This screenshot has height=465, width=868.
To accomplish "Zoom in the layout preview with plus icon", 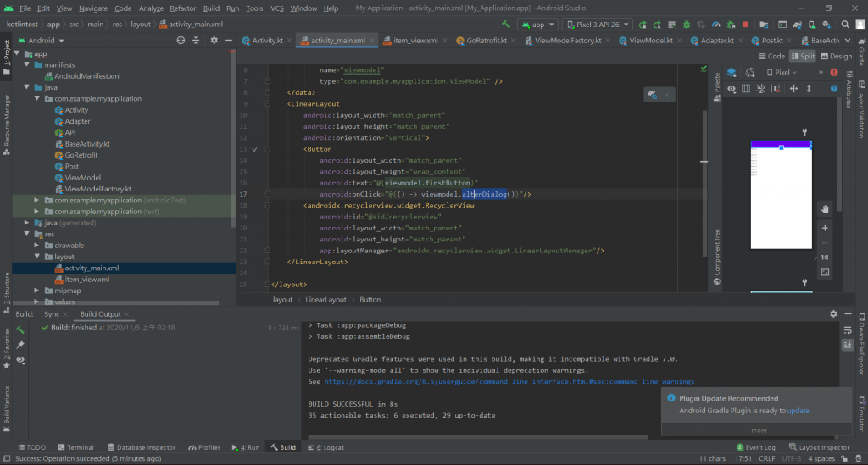I will 825,227.
